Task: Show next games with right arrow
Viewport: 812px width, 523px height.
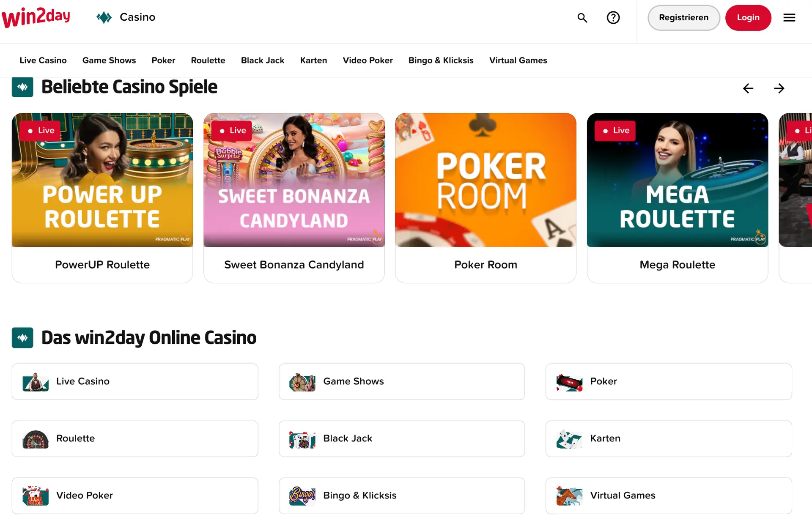Action: point(779,88)
